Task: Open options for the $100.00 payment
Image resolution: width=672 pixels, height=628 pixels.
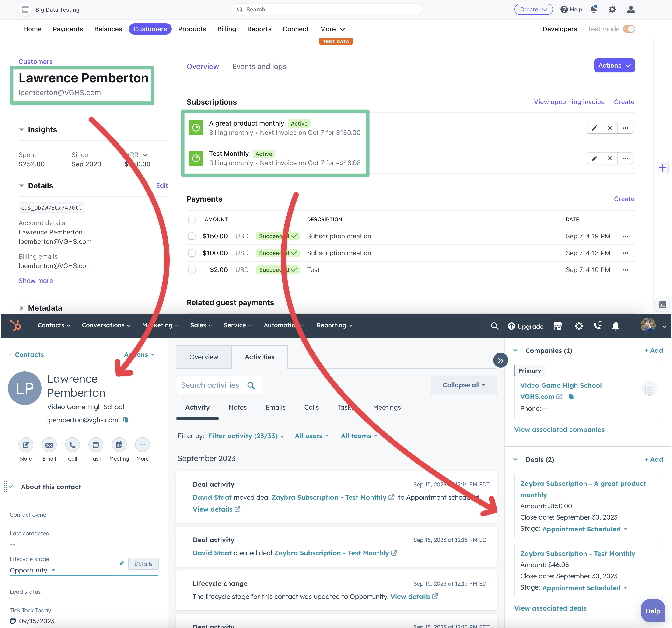Action: coord(625,253)
